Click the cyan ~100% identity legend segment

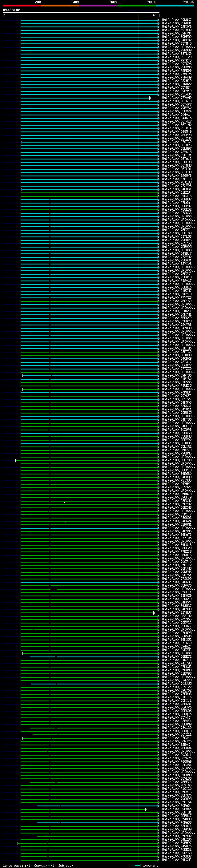175,6
